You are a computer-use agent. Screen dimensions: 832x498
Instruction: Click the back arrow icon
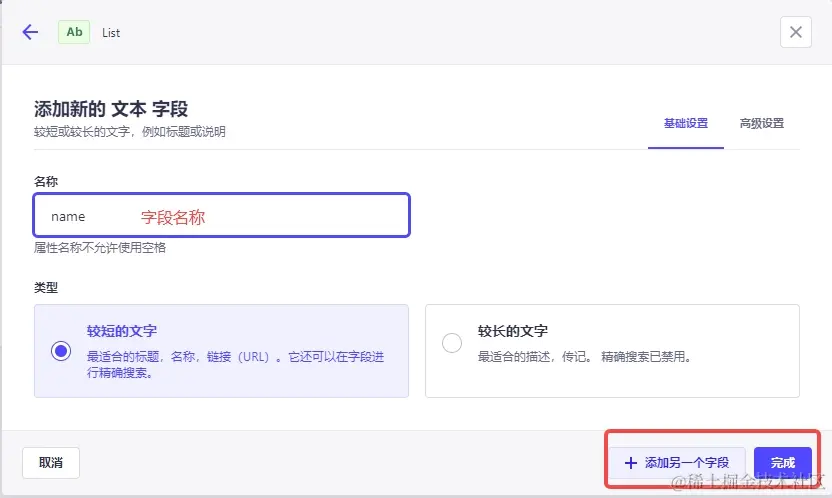30,32
